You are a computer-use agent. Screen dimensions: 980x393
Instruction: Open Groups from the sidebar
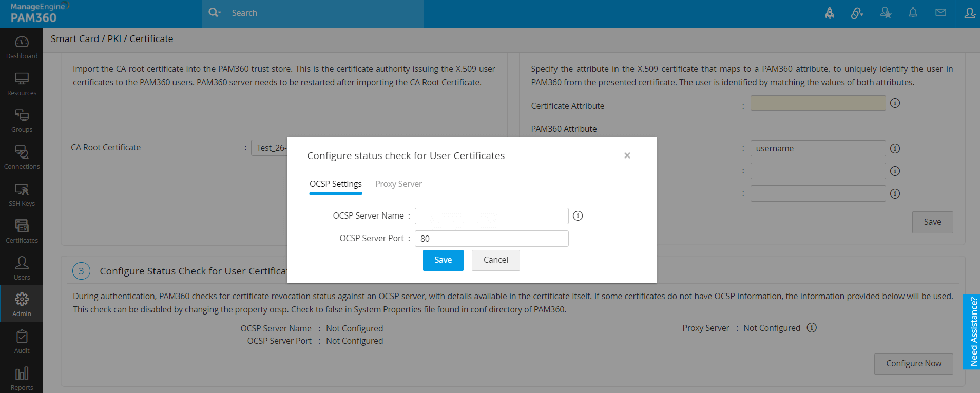[22, 121]
